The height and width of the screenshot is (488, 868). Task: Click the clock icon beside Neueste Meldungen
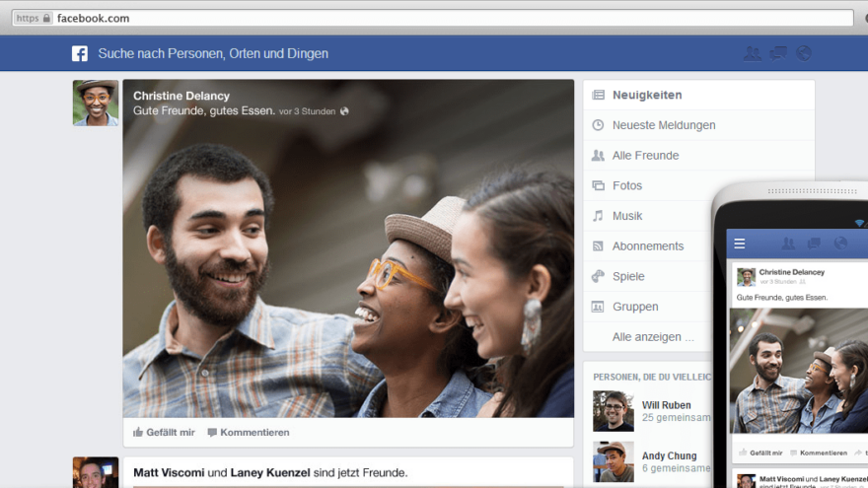tap(598, 125)
